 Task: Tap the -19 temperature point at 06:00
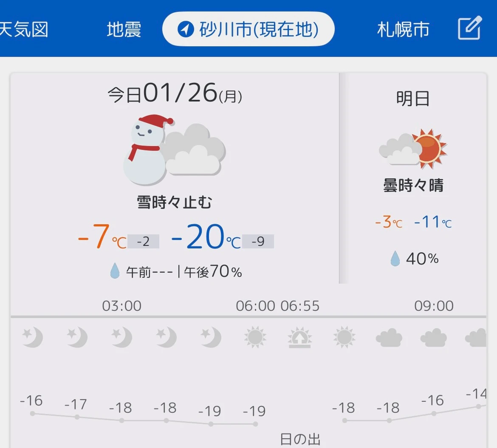point(255,423)
